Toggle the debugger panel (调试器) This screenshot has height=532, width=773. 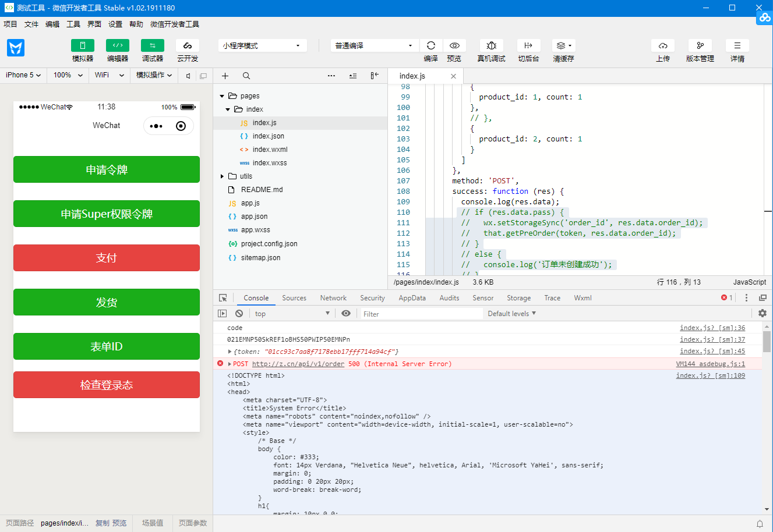pos(153,46)
